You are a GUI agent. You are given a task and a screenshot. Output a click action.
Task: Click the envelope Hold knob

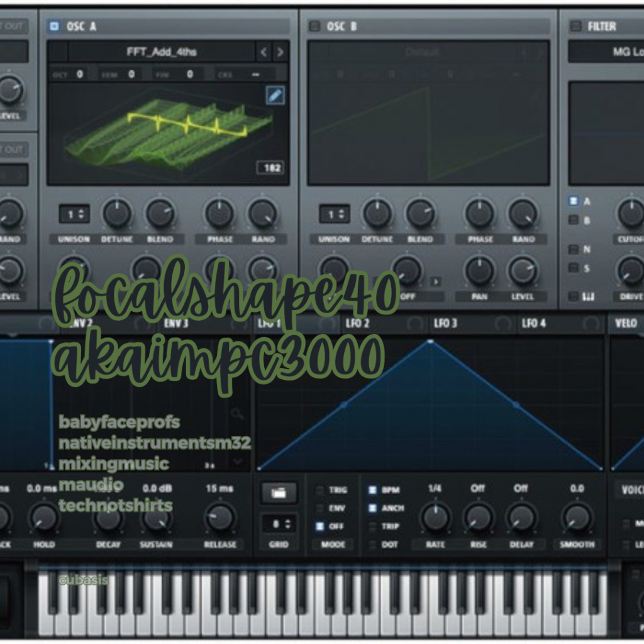[x=44, y=518]
